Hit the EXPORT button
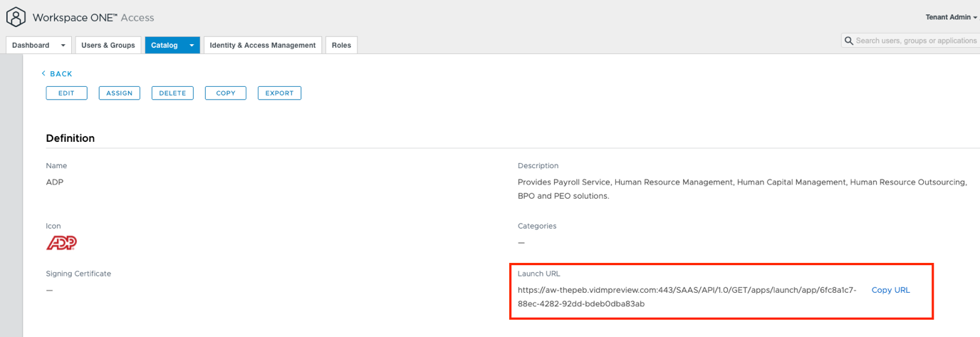This screenshot has width=980, height=337. click(x=279, y=93)
